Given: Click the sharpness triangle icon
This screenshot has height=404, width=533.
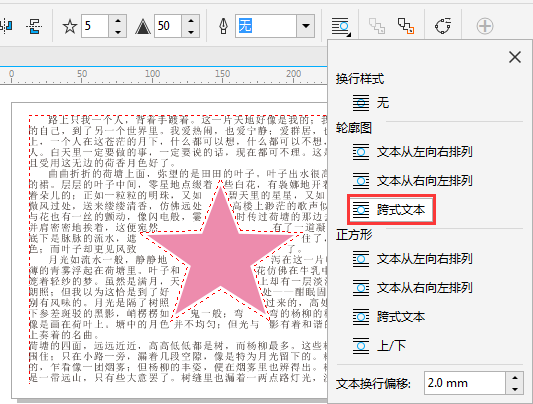Looking at the screenshot, I should click(143, 27).
